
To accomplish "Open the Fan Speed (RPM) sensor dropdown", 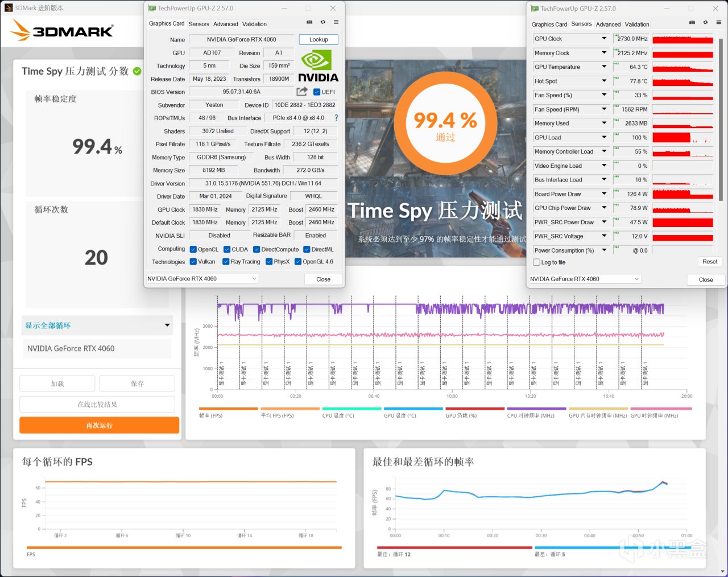I will pos(604,109).
